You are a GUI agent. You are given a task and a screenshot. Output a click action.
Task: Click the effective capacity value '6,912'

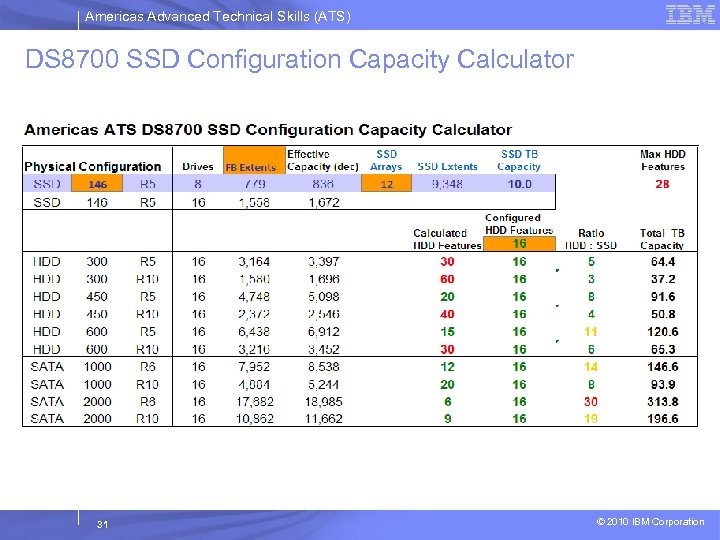click(324, 332)
